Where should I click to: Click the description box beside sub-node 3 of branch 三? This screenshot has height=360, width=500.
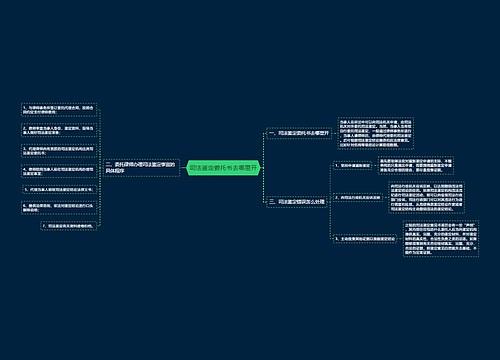[441, 239]
